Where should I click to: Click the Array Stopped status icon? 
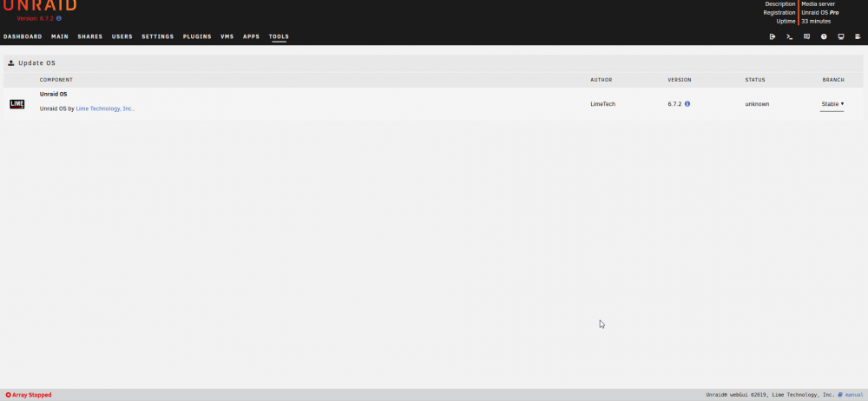(x=9, y=395)
